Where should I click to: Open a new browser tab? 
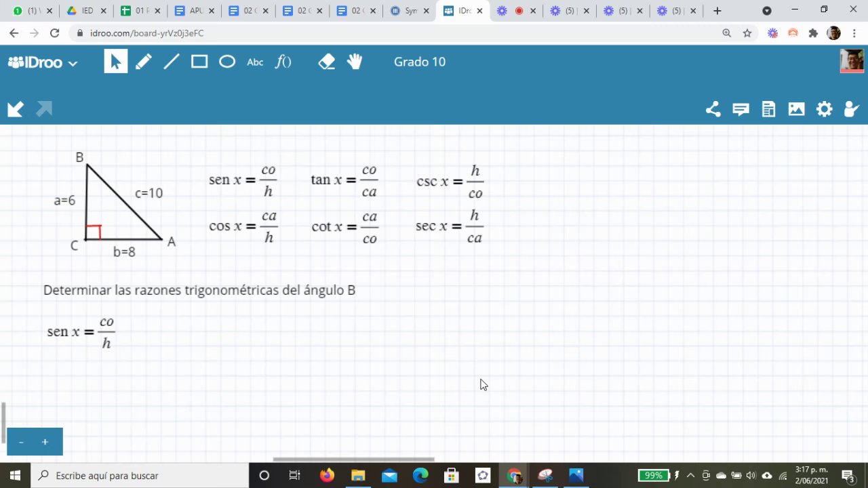717,11
